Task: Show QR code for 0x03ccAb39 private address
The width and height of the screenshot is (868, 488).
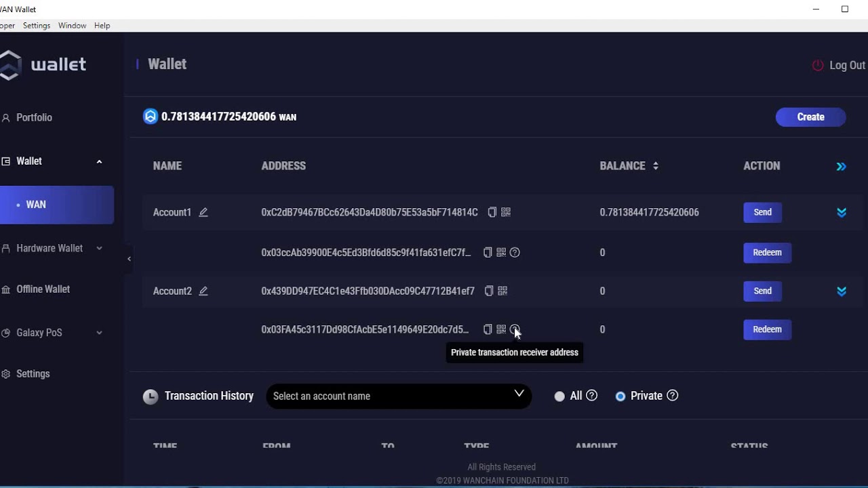Action: [501, 252]
